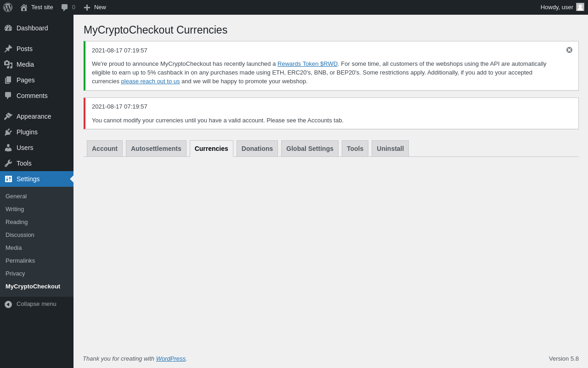
Task: Click the Plugins plug icon
Action: [x=8, y=132]
